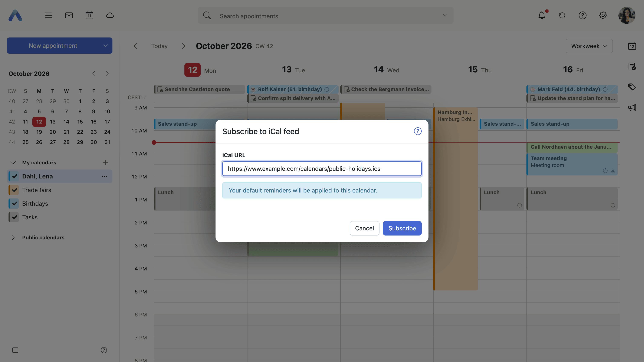
Task: Open the hamburger navigation menu
Action: [x=49, y=16]
